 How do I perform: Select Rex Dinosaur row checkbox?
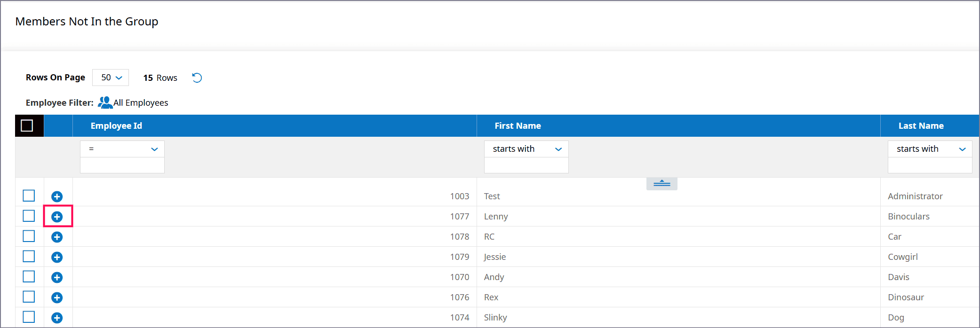coord(29,297)
